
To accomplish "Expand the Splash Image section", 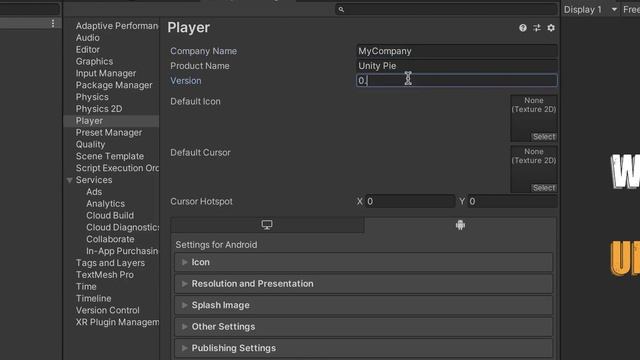I will point(364,305).
